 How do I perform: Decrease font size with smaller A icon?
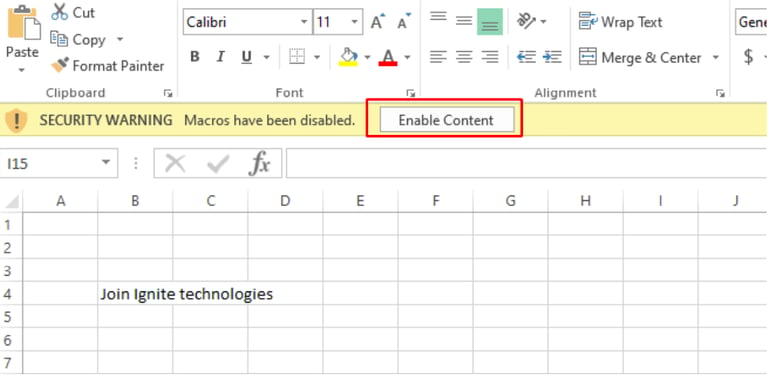coord(404,22)
